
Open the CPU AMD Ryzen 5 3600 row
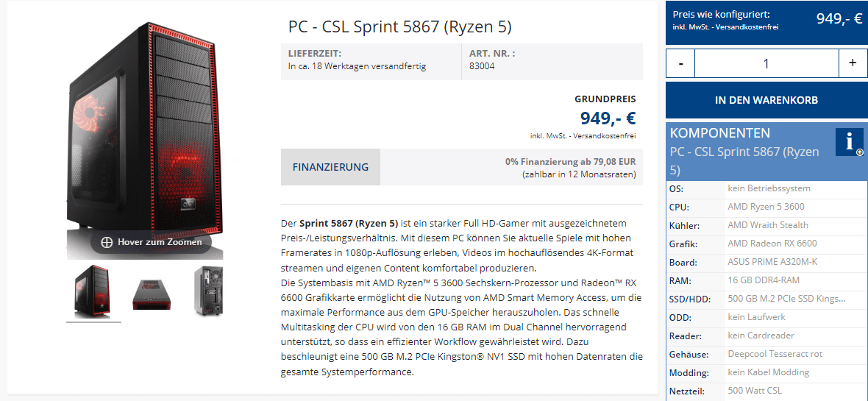pyautogui.click(x=766, y=207)
